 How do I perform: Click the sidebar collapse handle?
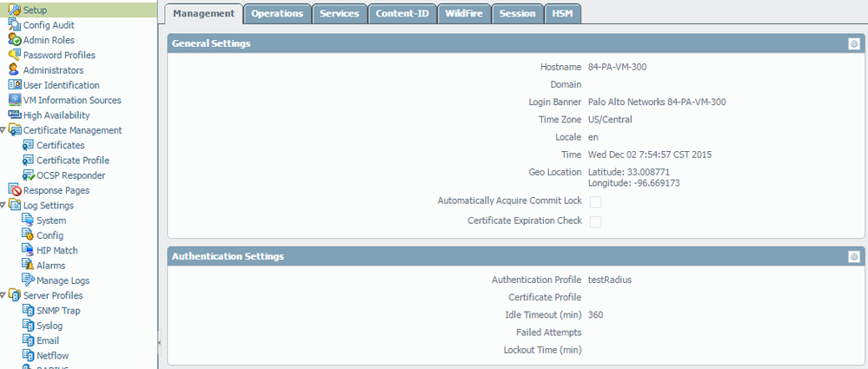tap(158, 342)
